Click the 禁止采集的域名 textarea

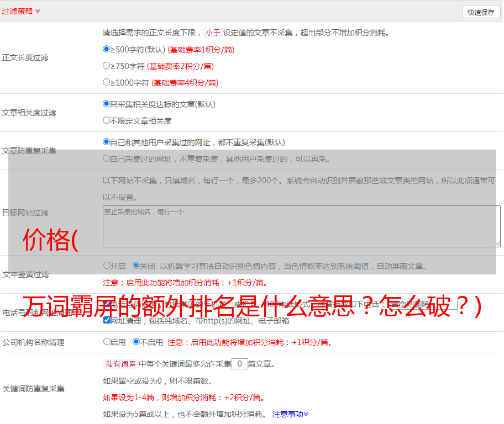tap(302, 226)
